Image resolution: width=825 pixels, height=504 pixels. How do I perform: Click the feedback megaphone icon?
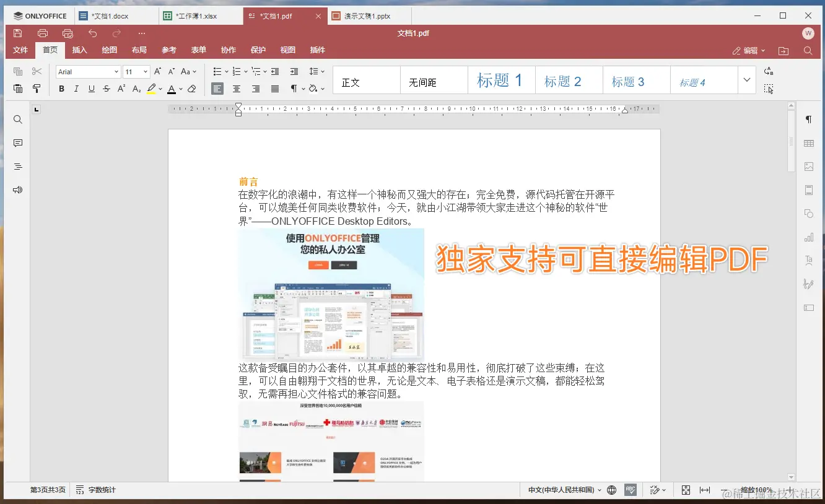(18, 190)
